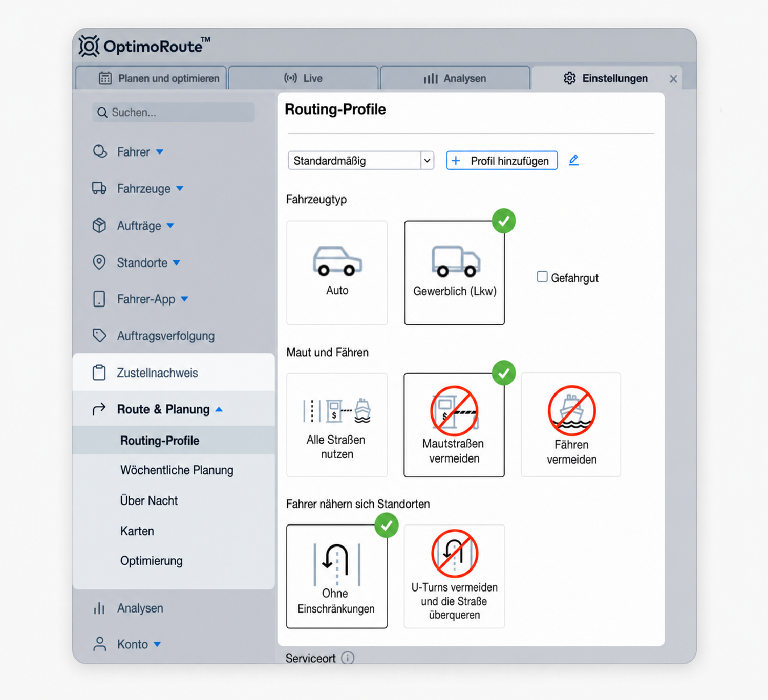Click the bar chart icon in Analysen tab

click(431, 78)
